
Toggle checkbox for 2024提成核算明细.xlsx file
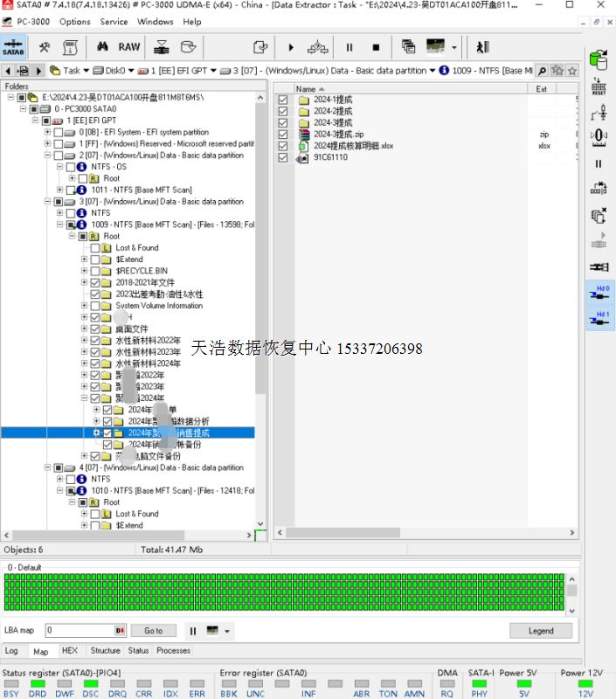pyautogui.click(x=282, y=146)
